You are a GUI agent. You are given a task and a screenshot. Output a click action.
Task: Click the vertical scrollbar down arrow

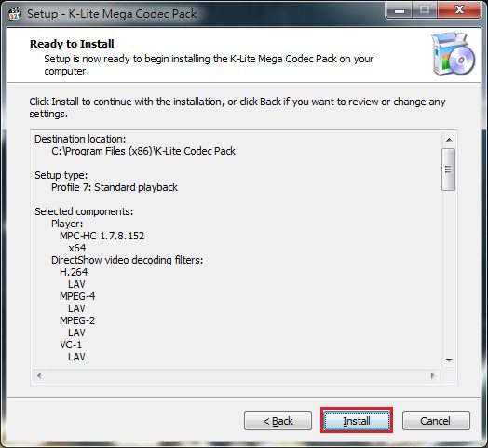pos(449,360)
